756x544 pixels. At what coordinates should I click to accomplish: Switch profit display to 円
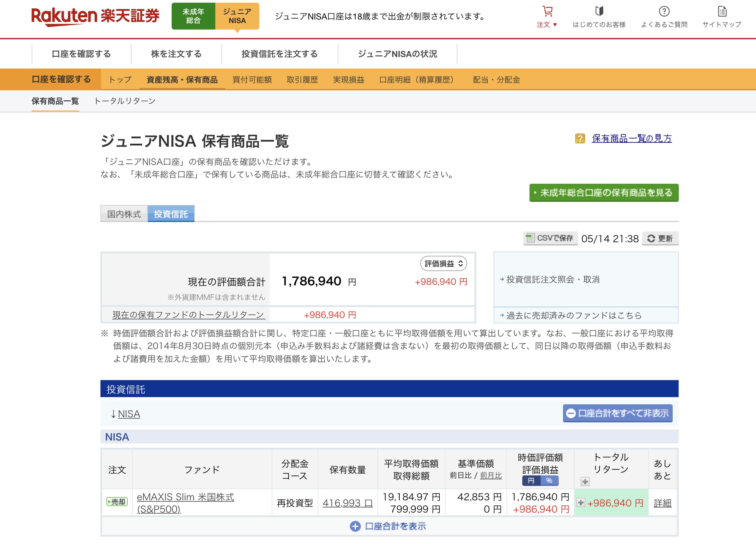coord(531,480)
